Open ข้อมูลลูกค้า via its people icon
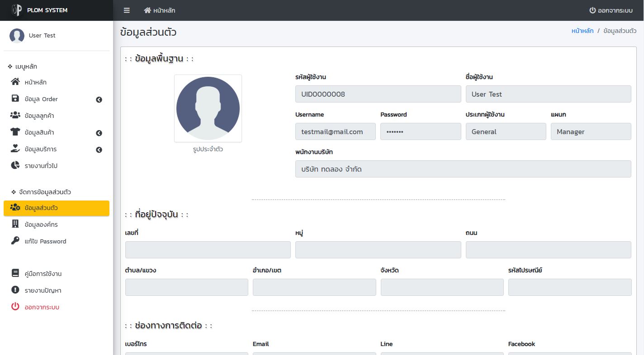This screenshot has height=355, width=644. pos(15,116)
